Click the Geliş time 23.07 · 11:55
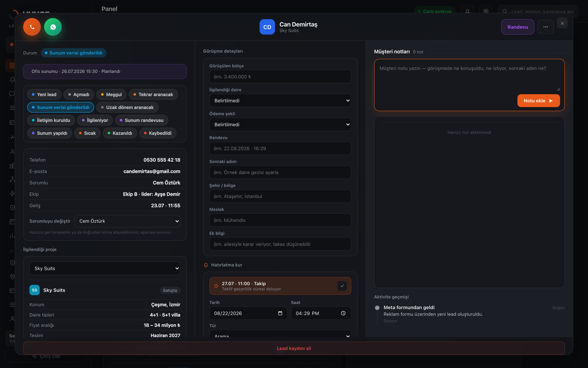Image resolution: width=588 pixels, height=368 pixels. pos(166,206)
